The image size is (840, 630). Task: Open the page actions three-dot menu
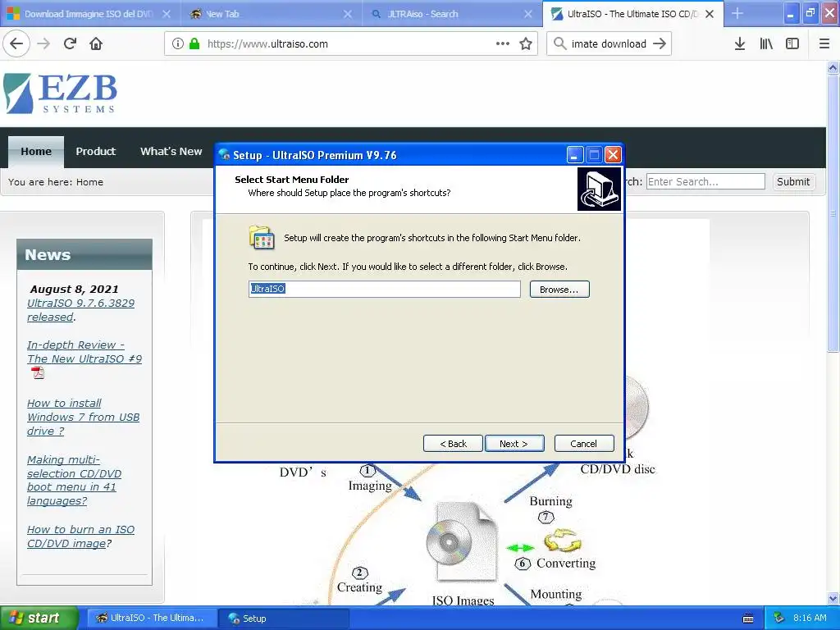pos(503,43)
